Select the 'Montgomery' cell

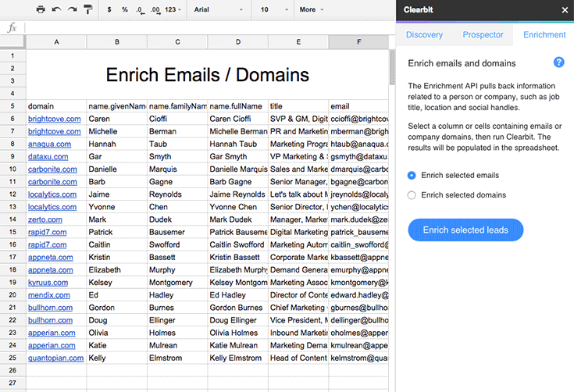coord(177,283)
